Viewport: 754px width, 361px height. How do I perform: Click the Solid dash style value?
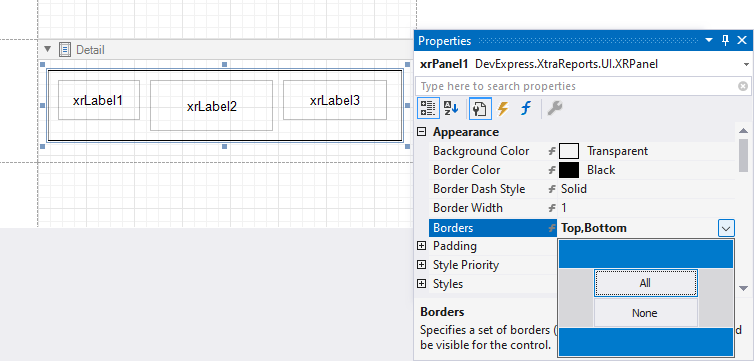coord(574,189)
